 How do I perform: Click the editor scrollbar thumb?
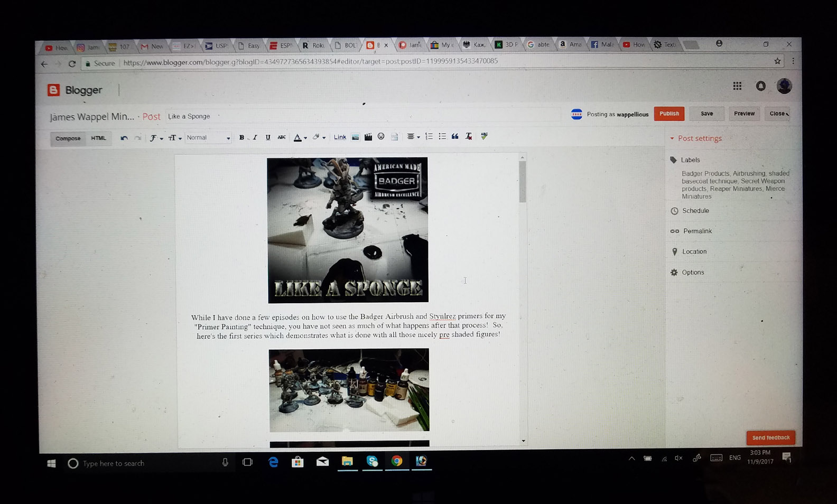click(x=523, y=182)
